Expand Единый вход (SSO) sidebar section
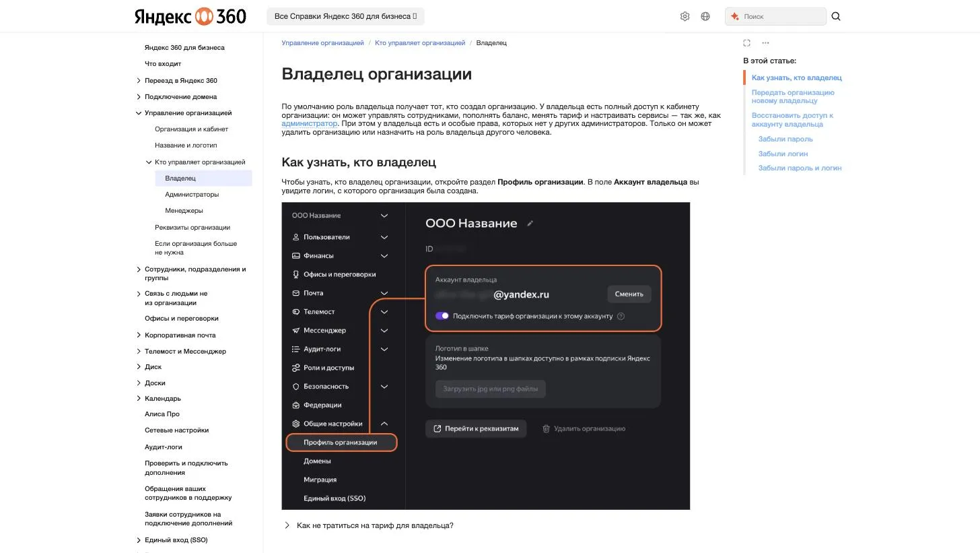Viewport: 980px width, 553px height. click(139, 540)
